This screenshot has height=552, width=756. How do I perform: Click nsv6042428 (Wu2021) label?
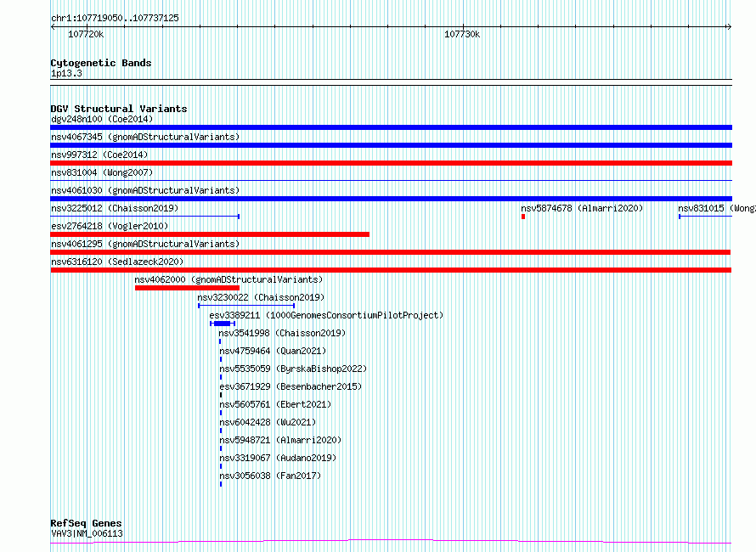(268, 422)
